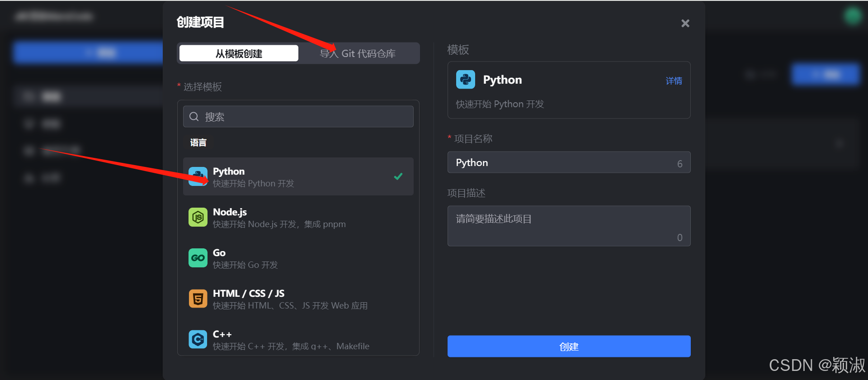Select the C++ template icon

click(x=198, y=339)
